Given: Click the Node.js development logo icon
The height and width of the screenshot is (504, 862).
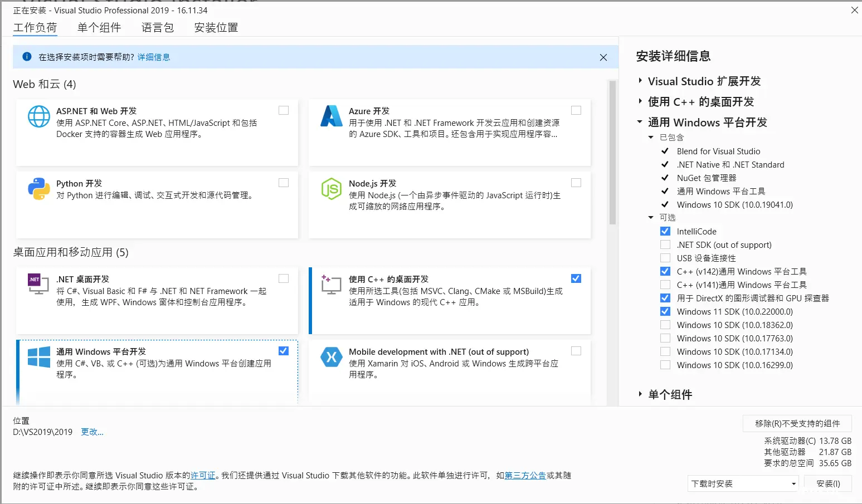Looking at the screenshot, I should [x=332, y=189].
